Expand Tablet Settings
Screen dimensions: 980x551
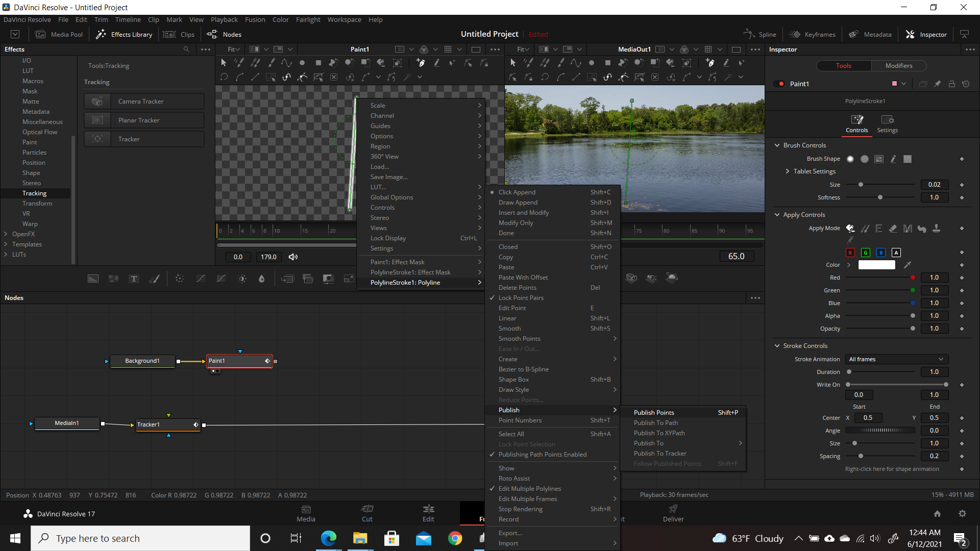788,171
